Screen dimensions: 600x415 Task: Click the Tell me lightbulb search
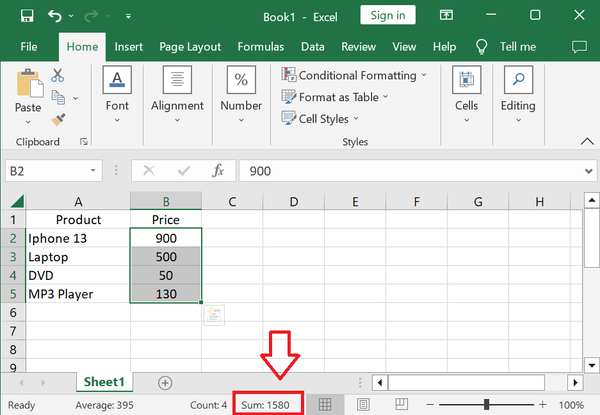pyautogui.click(x=481, y=47)
